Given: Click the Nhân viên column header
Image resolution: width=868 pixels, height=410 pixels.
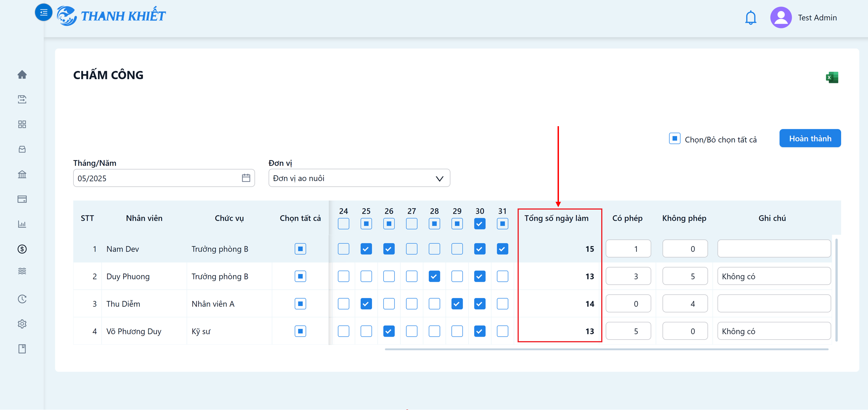Looking at the screenshot, I should (144, 218).
